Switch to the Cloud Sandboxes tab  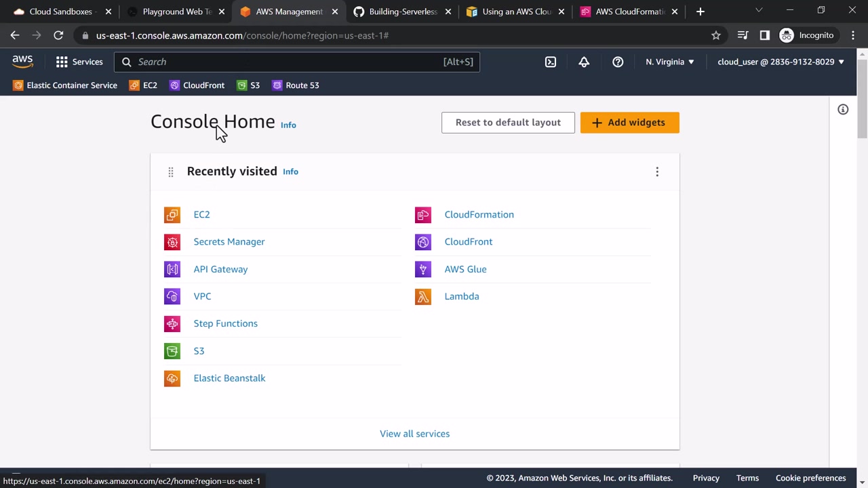62,12
